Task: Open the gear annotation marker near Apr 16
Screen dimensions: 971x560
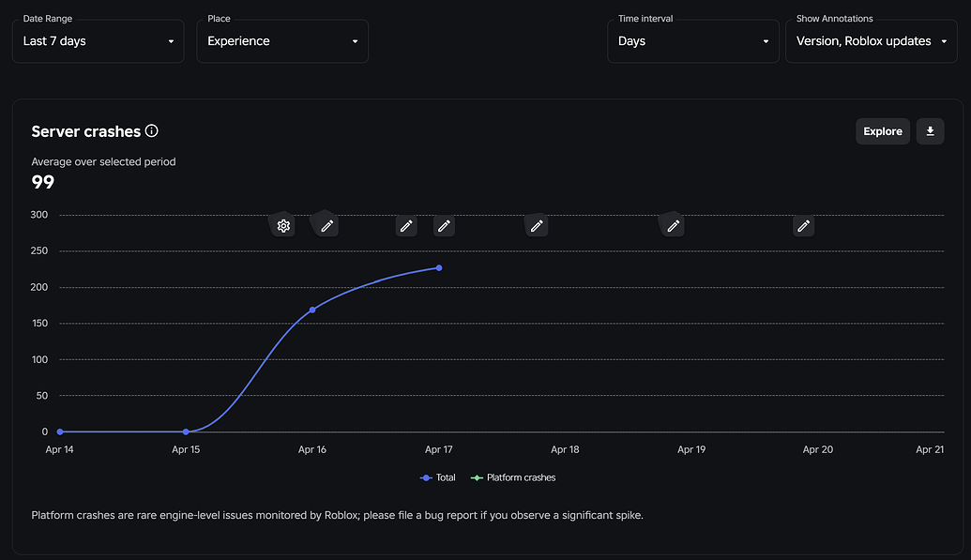Action: pyautogui.click(x=283, y=225)
